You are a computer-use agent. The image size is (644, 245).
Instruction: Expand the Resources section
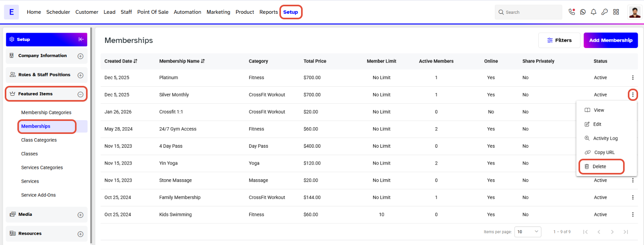[x=80, y=234]
